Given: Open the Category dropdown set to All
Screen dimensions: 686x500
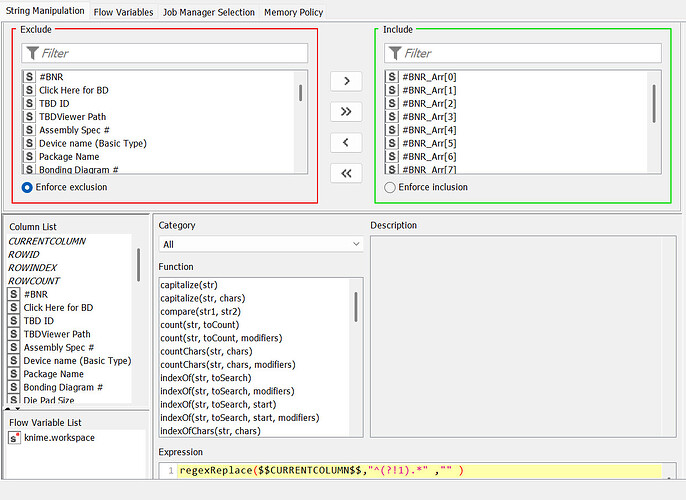Looking at the screenshot, I should 260,244.
